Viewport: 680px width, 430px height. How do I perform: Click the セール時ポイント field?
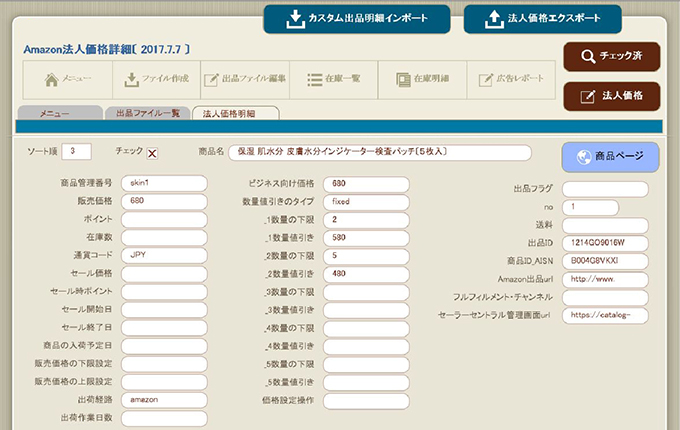click(164, 292)
